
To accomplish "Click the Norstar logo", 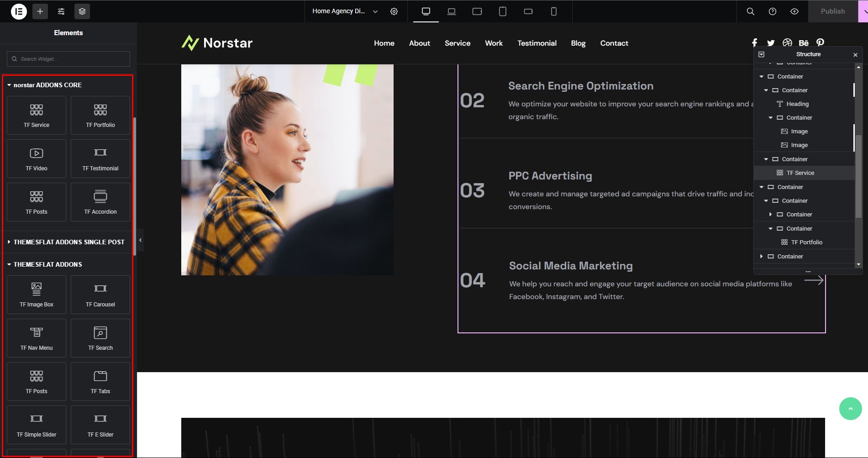I will (217, 43).
